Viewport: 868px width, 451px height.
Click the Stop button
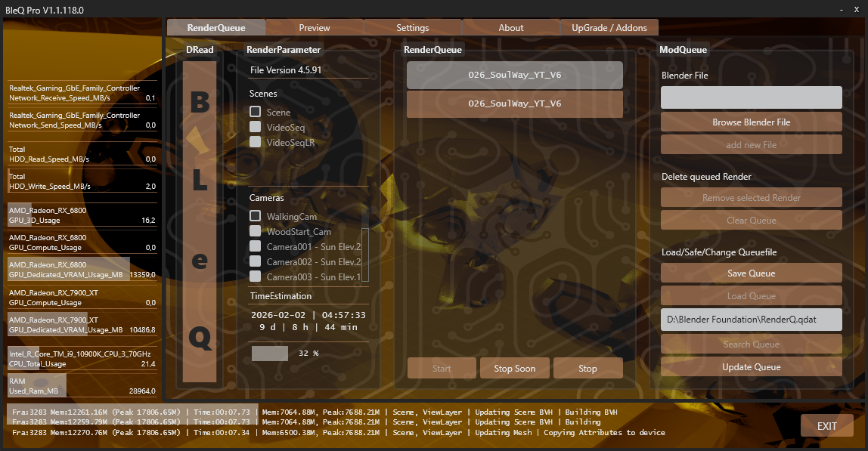pos(588,368)
